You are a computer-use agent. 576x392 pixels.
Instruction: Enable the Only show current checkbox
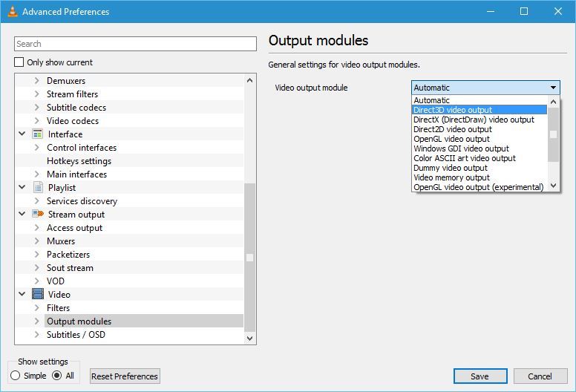pos(19,62)
